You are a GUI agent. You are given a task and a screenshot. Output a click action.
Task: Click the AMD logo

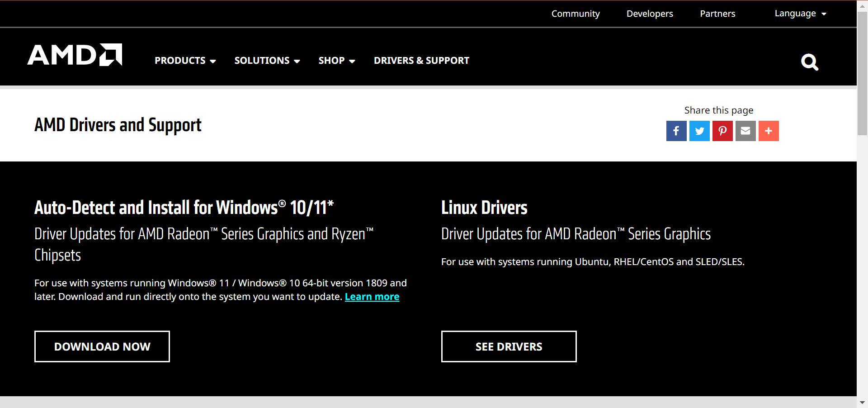click(75, 55)
